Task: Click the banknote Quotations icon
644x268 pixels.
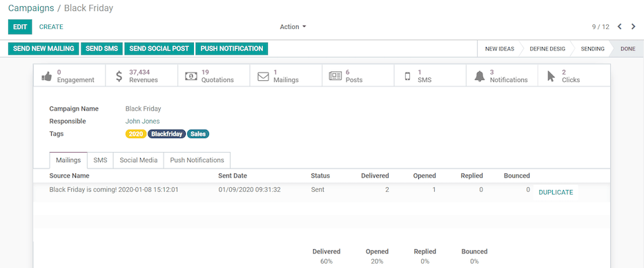Action: [x=191, y=77]
